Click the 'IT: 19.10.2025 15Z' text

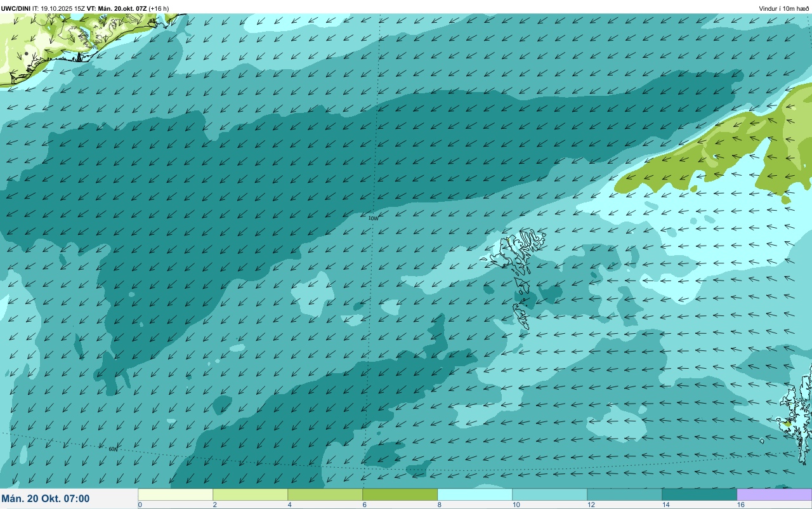(59, 8)
